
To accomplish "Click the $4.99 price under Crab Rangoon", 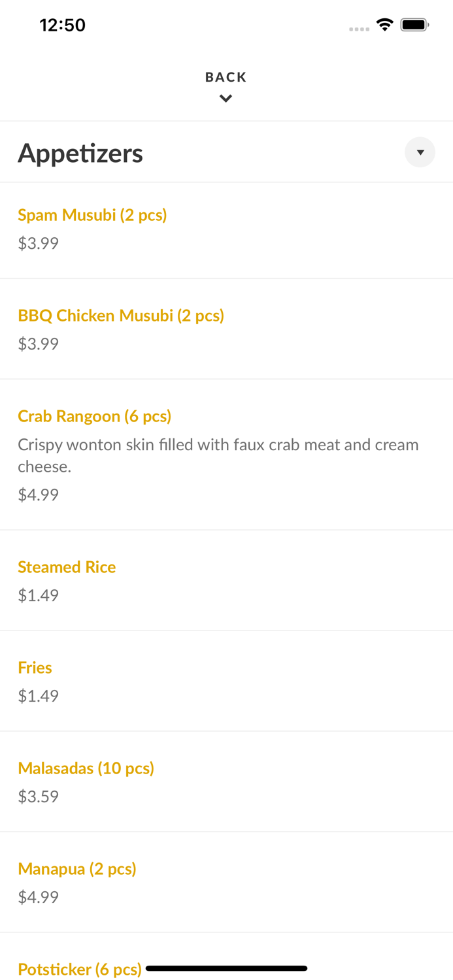I will point(38,495).
